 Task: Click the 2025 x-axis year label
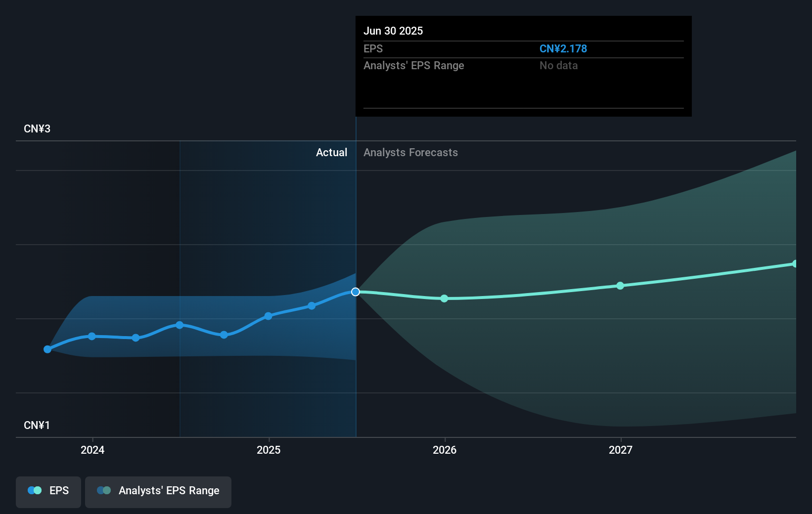(x=269, y=450)
